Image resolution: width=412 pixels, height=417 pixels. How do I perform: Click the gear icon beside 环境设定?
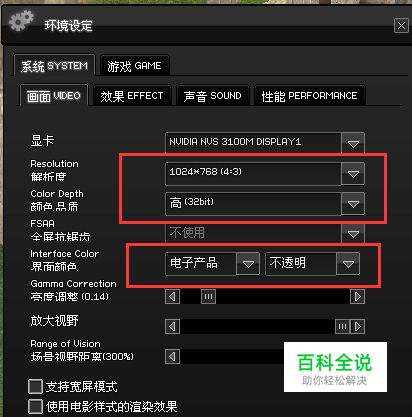(x=21, y=20)
